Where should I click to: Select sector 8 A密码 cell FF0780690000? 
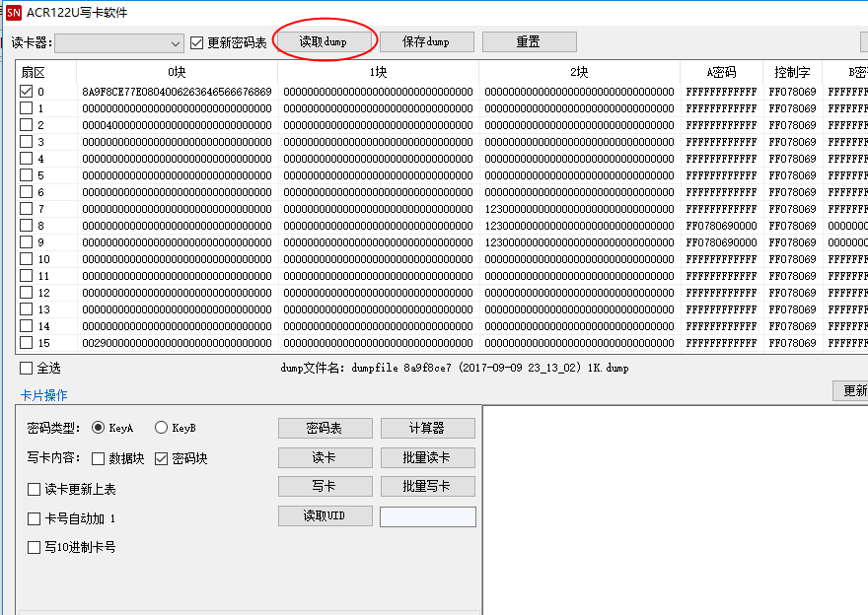point(721,226)
